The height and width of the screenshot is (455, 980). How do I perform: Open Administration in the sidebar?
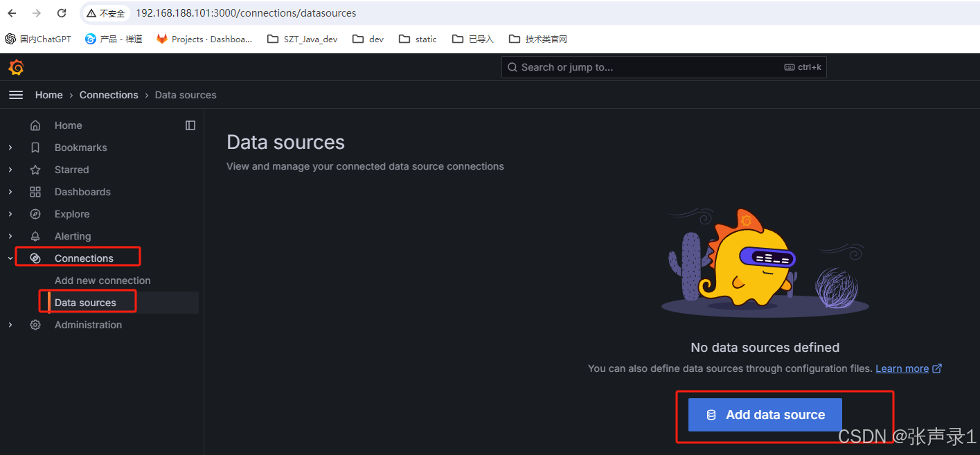point(88,325)
